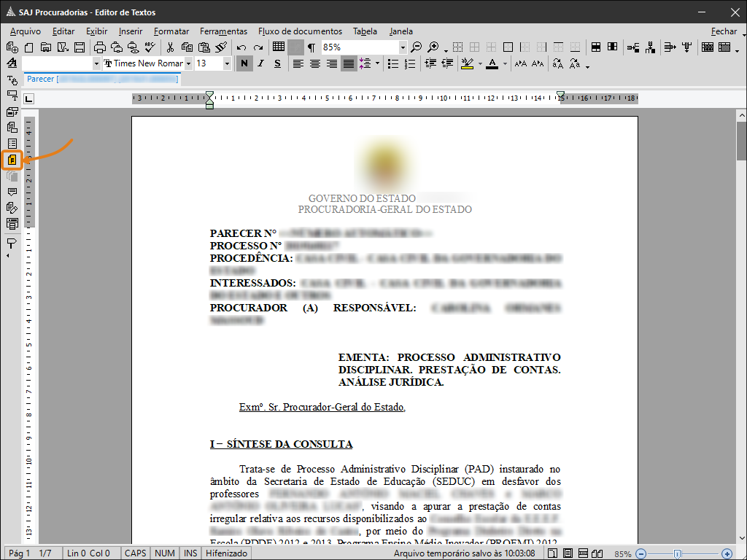
Task: Click the new document icon
Action: click(29, 47)
